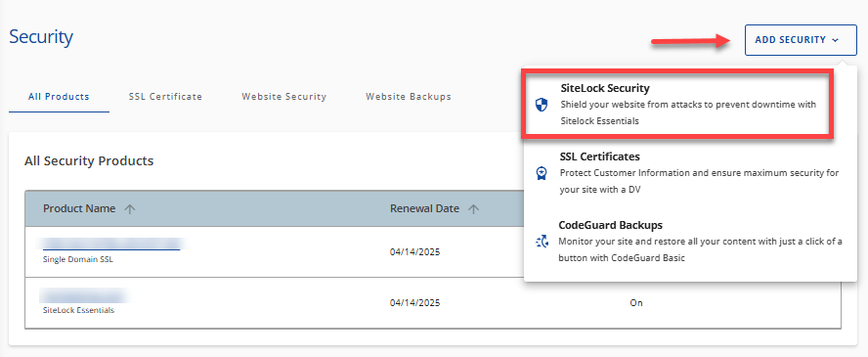
Task: Click the Renewal Date column header
Action: click(424, 208)
